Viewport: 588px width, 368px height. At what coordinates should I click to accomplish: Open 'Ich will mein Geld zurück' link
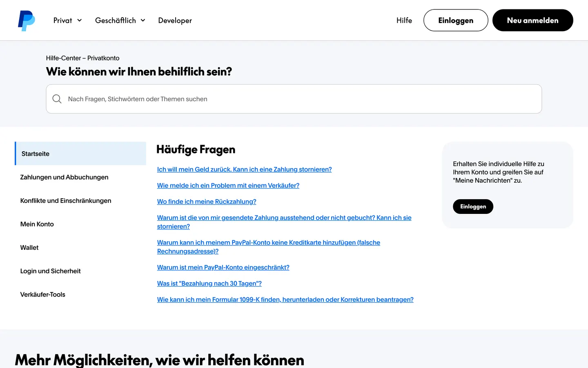[244, 169]
